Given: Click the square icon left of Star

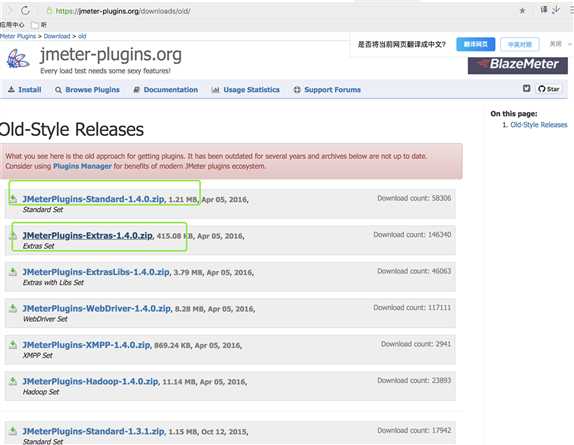Looking at the screenshot, I should point(526,88).
